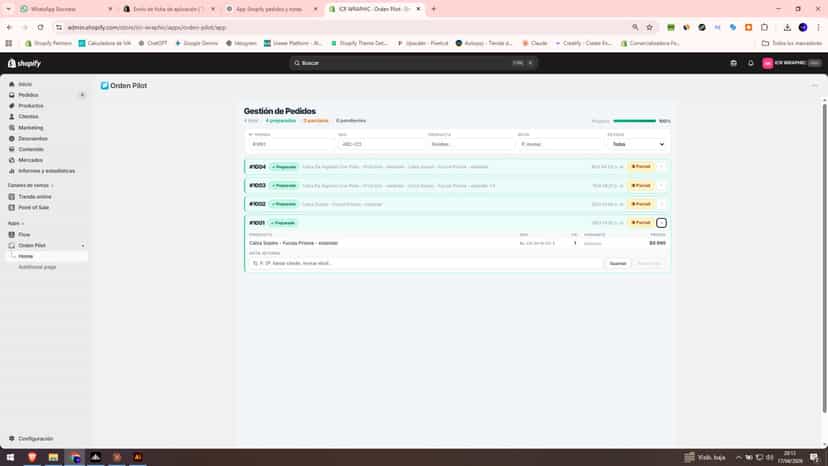
Task: Click the Shopify logo
Action: pos(24,63)
